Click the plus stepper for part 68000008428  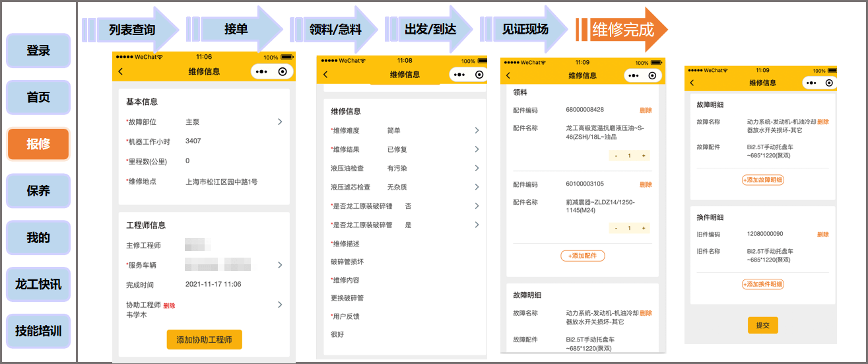pyautogui.click(x=643, y=155)
